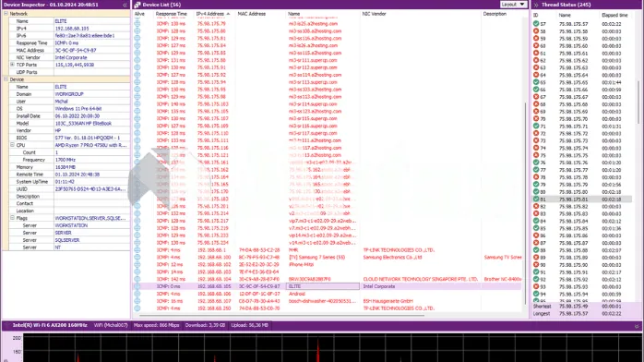Click green check icon of thread 81
This screenshot has width=644, height=362.
(536, 199)
